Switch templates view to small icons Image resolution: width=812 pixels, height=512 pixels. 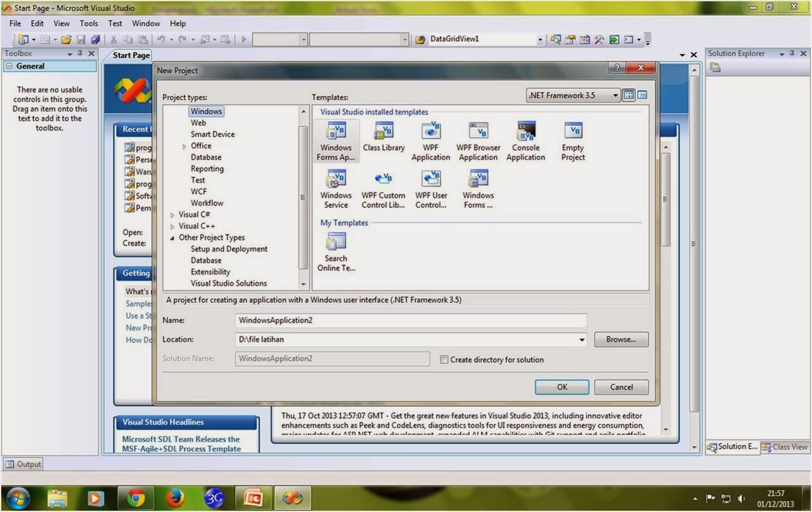pos(642,95)
